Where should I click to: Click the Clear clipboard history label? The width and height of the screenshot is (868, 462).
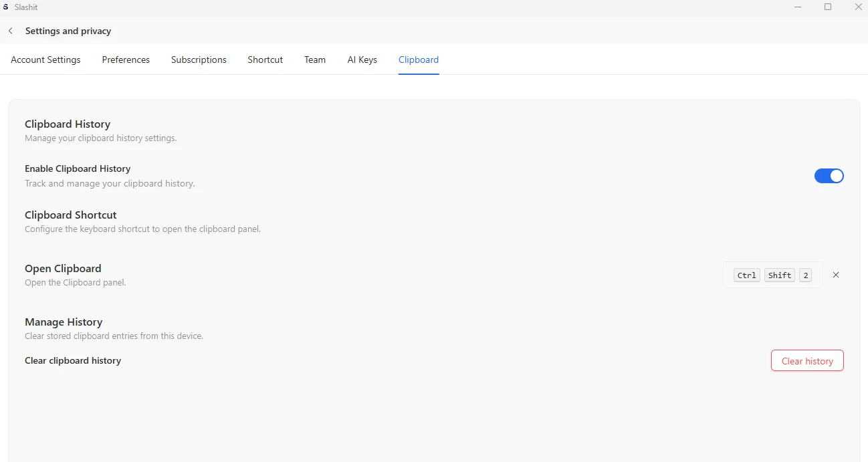coord(73,360)
